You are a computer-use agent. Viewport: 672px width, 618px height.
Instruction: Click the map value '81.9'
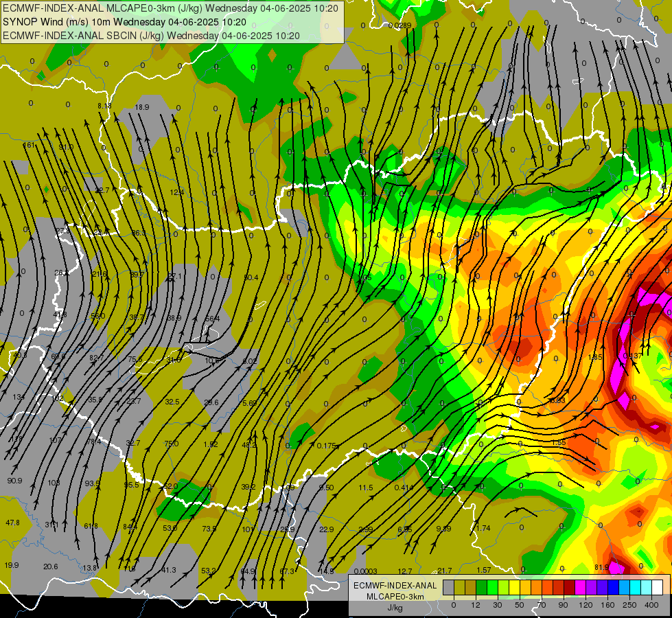point(602,567)
